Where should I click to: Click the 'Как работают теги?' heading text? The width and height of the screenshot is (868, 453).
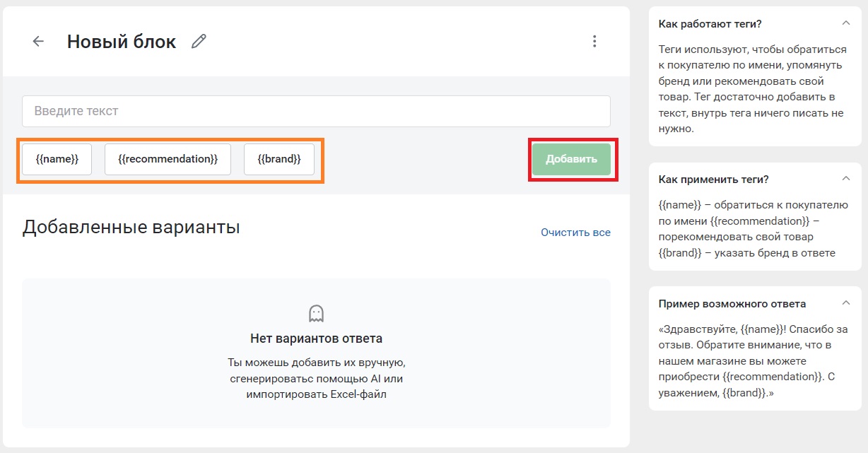point(710,24)
